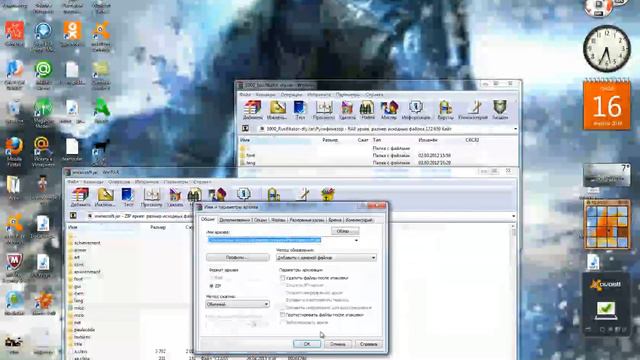Open Файл menu in minecraft.jar window
Viewport: 640px width, 360px height.
pos(73,182)
